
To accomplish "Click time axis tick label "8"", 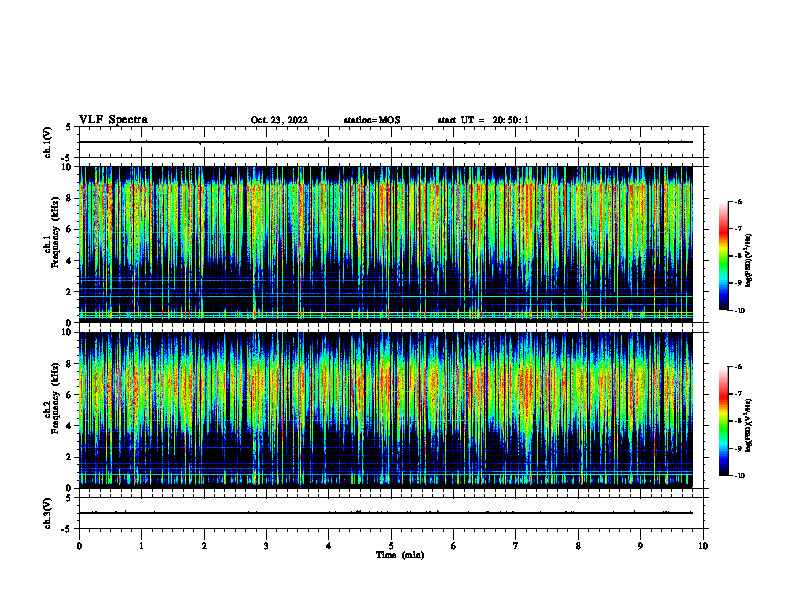I will pos(578,546).
